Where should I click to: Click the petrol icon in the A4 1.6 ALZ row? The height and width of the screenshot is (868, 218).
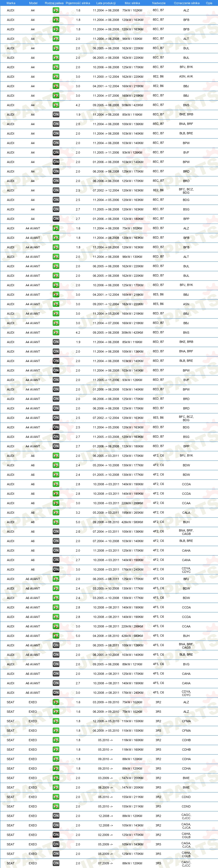coord(56,10)
